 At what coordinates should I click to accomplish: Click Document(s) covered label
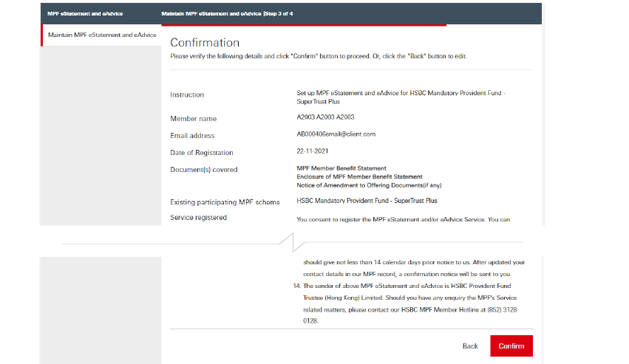pyautogui.click(x=204, y=170)
